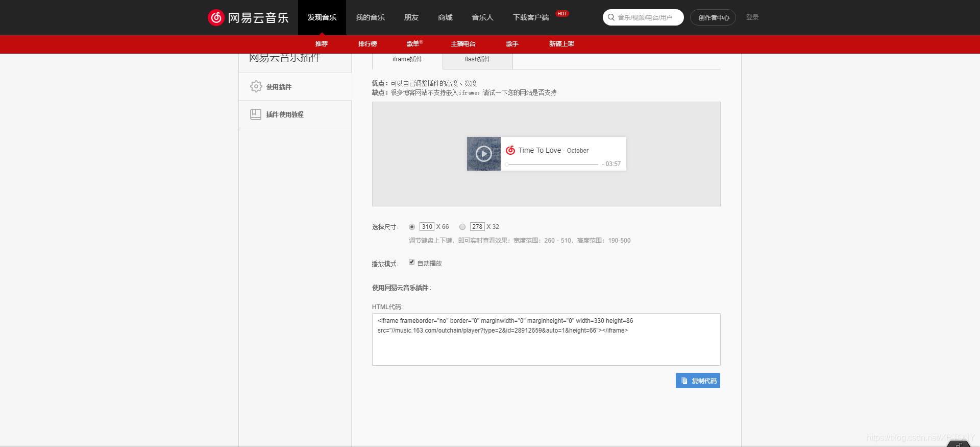Toggle the 自动播放 checkbox
Viewport: 980px width, 447px height.
click(411, 262)
